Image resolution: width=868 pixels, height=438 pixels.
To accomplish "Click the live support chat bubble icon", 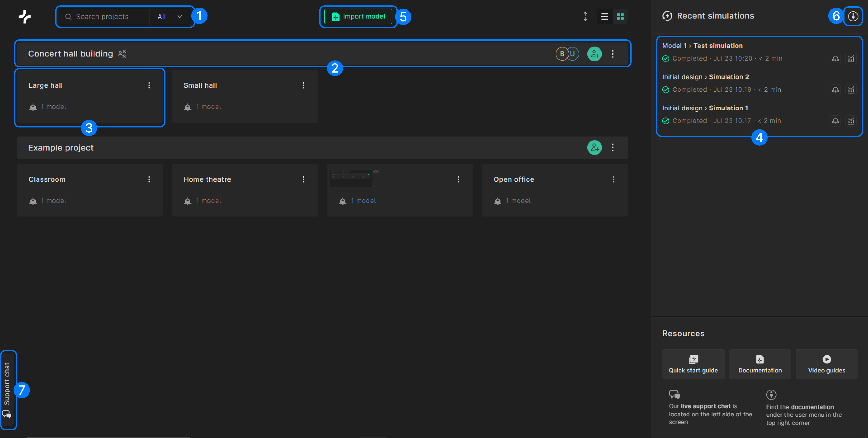I will pyautogui.click(x=675, y=394).
